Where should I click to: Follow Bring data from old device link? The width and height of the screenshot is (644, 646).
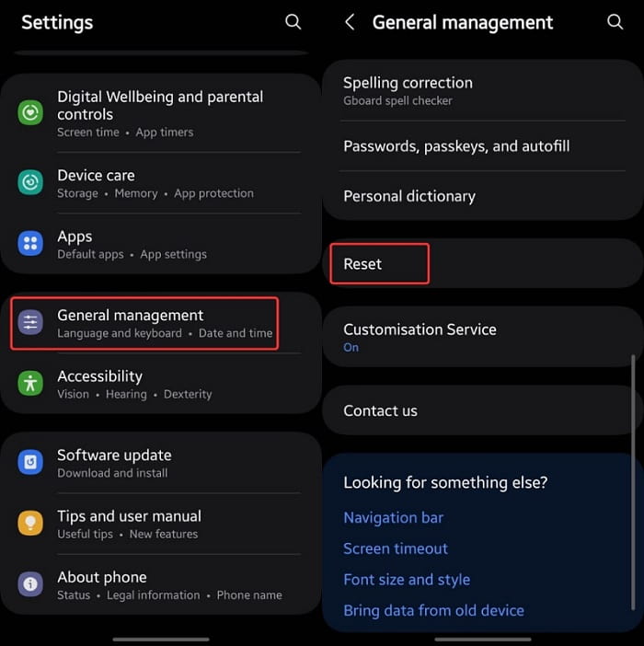[x=433, y=610]
